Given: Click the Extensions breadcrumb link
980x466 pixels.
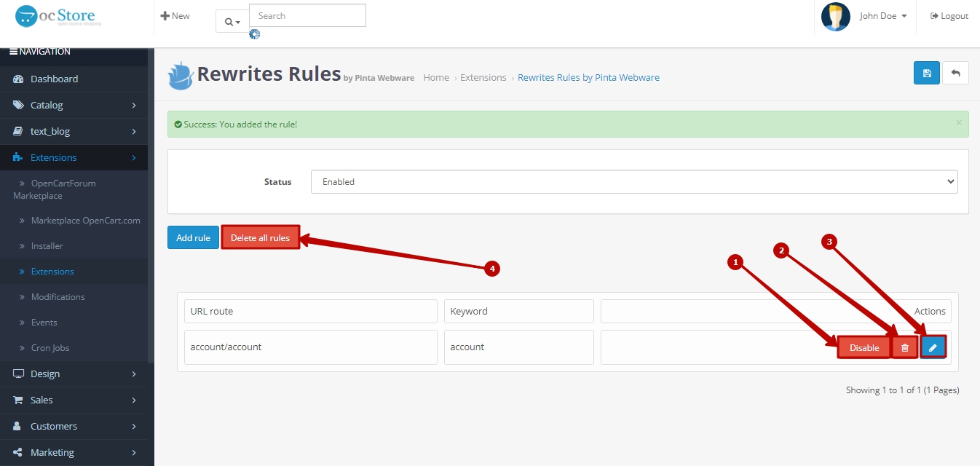Looking at the screenshot, I should click(483, 77).
